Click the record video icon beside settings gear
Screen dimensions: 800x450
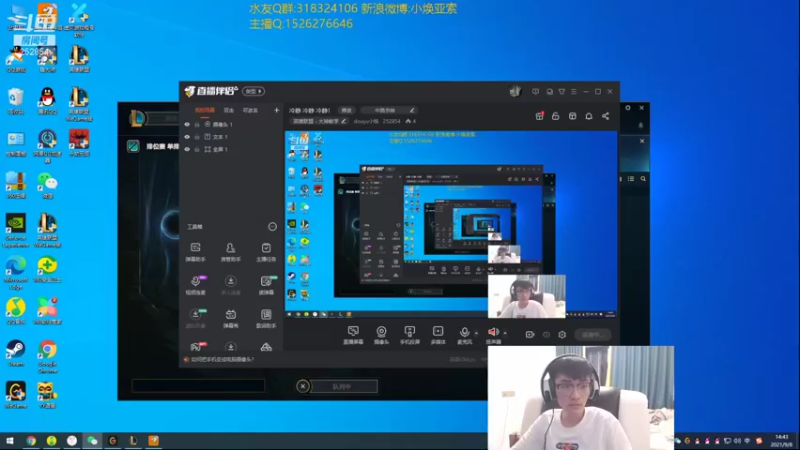pyautogui.click(x=530, y=335)
